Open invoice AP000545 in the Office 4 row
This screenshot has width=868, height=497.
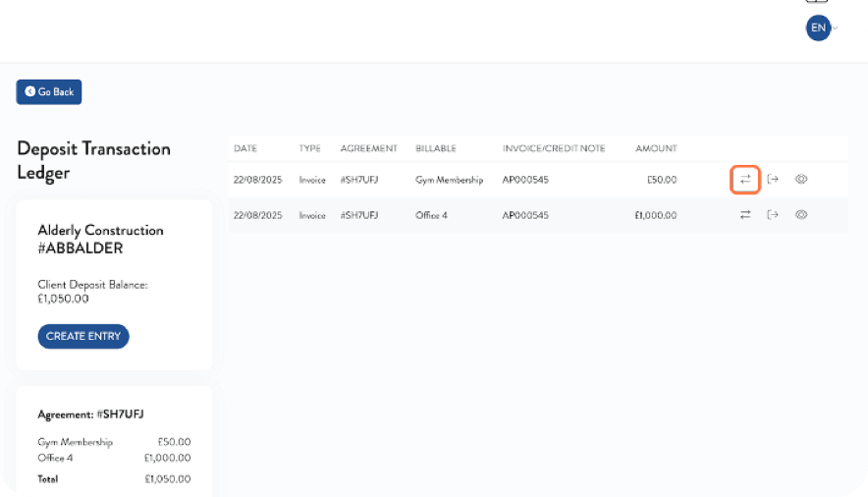point(525,214)
